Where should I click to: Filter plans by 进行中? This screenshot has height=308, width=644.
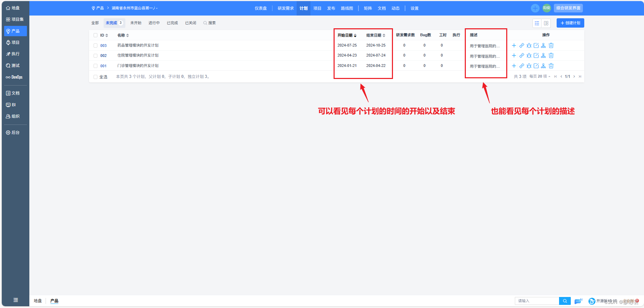154,23
